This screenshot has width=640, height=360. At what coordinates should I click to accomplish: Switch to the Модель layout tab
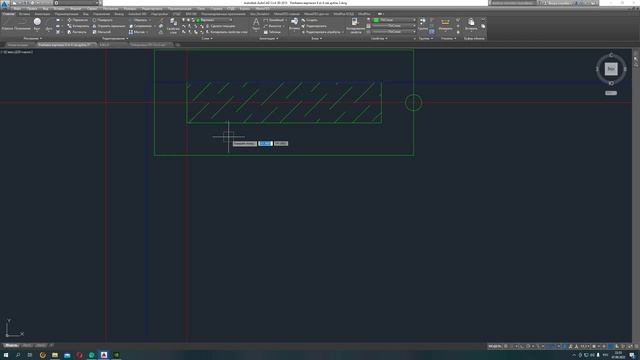click(x=11, y=346)
